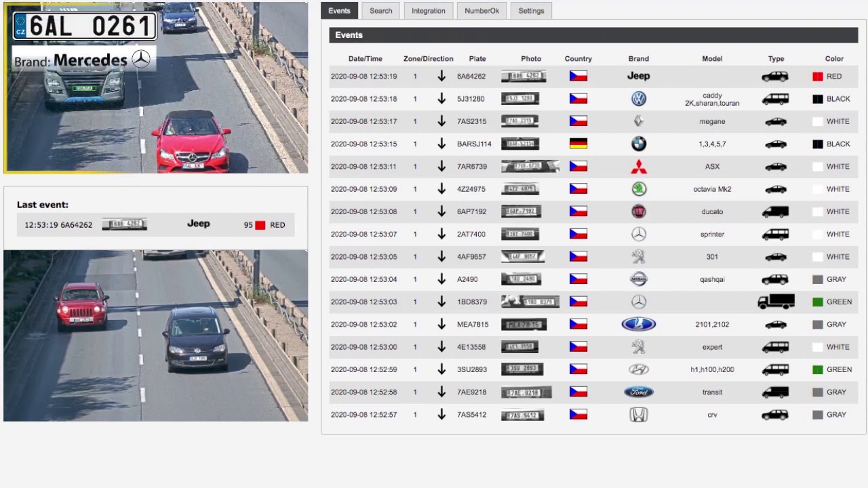Select the Events tab
Image resolution: width=868 pixels, height=488 pixels.
[x=339, y=11]
